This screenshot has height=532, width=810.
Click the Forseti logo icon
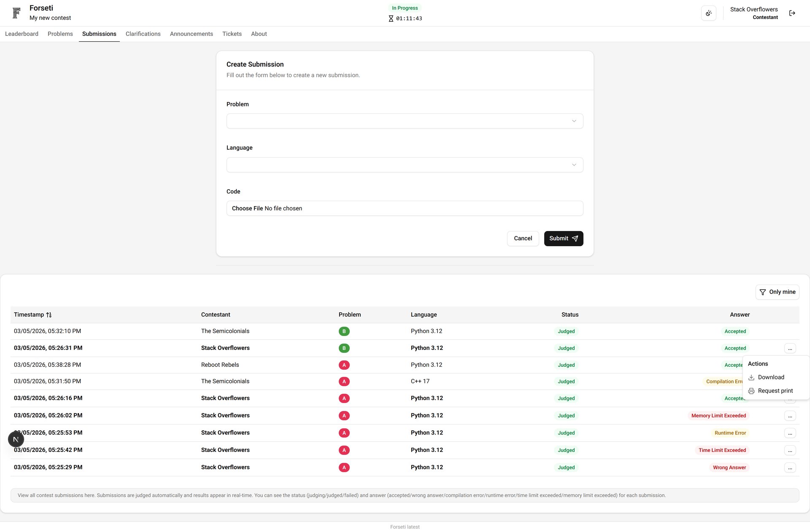click(x=16, y=13)
